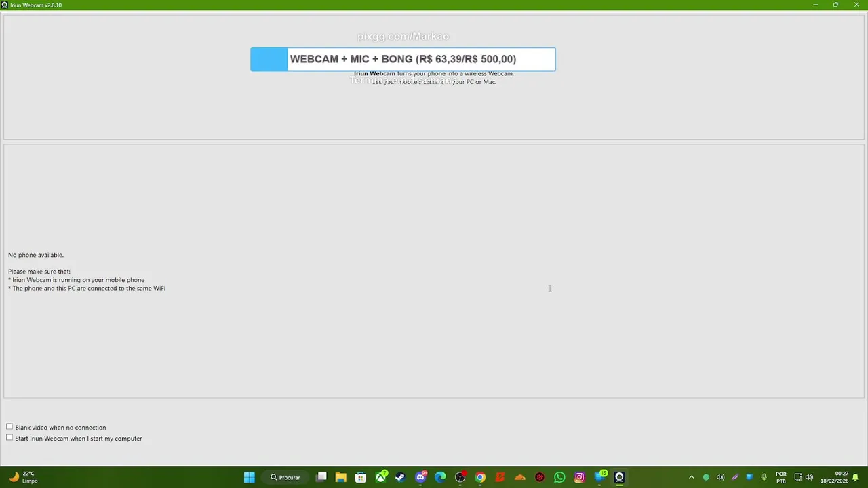Click the speaker tray icon beside the green circle
This screenshot has height=488, width=868.
pos(720,477)
